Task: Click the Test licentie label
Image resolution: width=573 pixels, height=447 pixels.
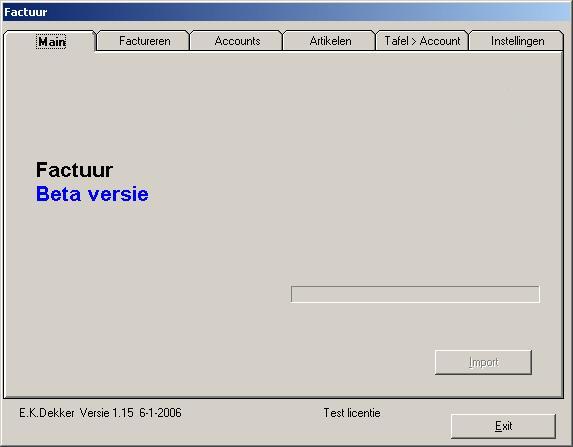Action: point(352,413)
